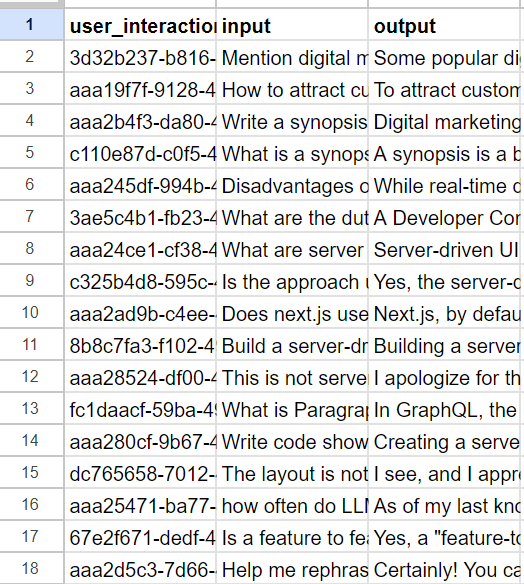
Task: Click output cell 'Some popular di'
Action: [444, 57]
